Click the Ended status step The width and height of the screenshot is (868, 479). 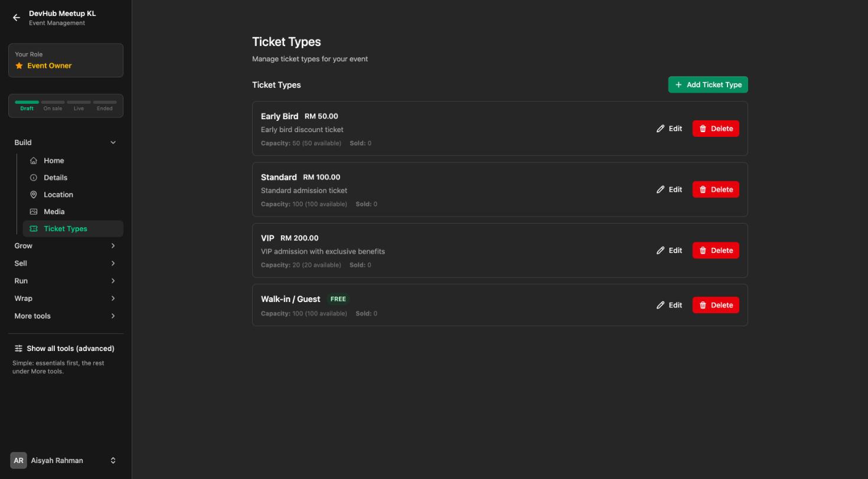tap(105, 106)
